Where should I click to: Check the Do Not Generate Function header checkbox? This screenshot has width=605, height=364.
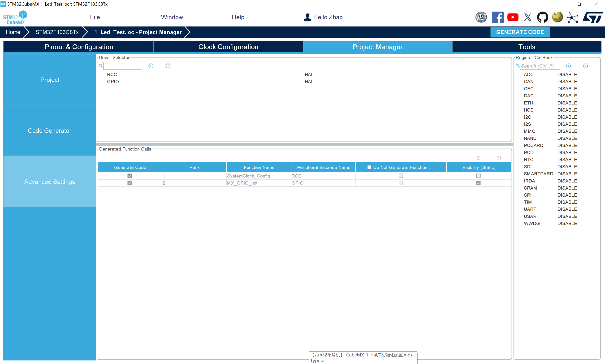pos(369,167)
